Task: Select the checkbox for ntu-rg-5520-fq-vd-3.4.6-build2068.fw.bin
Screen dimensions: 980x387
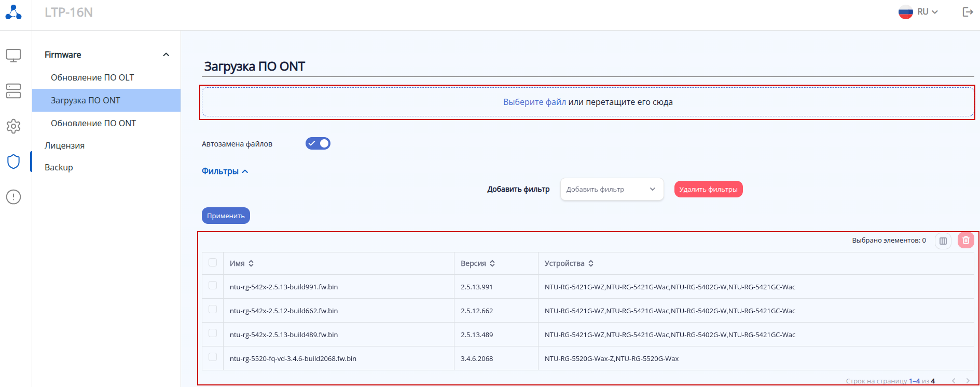Action: pyautogui.click(x=213, y=357)
